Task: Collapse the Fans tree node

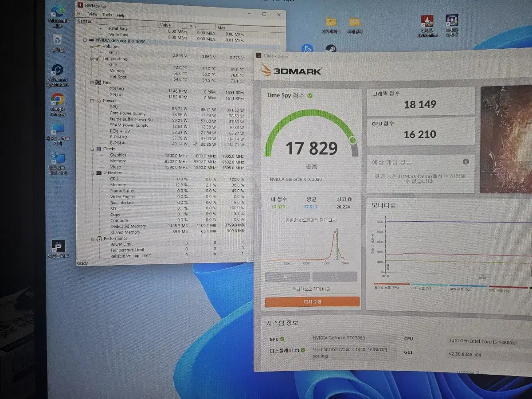Action: (x=92, y=82)
